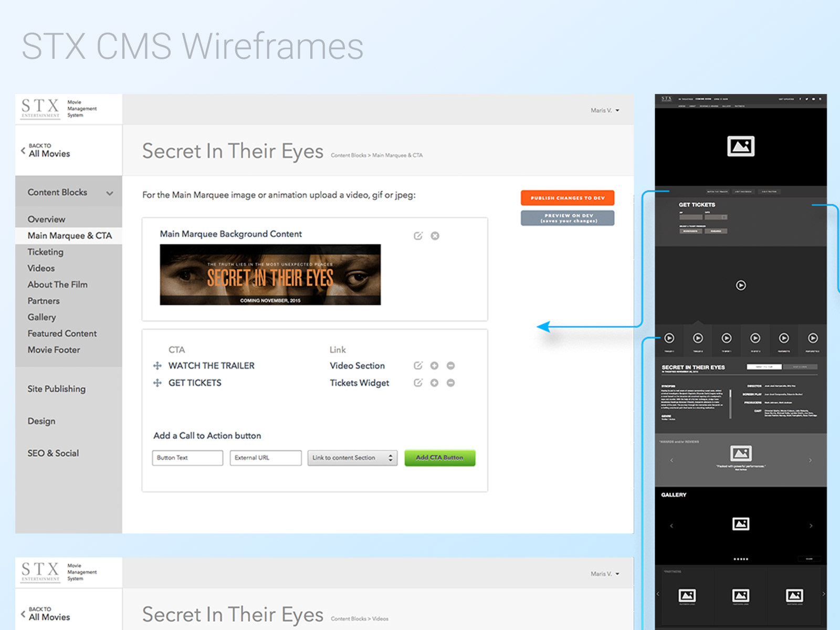Click the Twitter icon in site preview header
This screenshot has height=630, width=840.
point(806,99)
